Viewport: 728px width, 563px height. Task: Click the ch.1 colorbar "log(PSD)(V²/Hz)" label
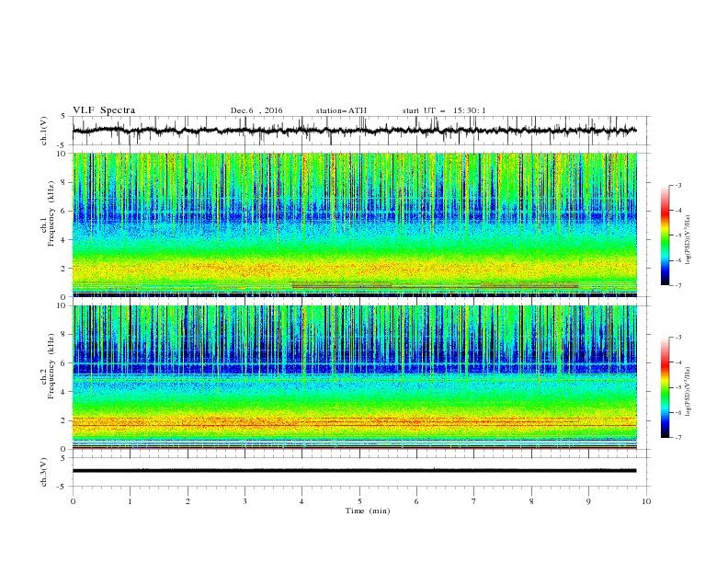tap(688, 240)
